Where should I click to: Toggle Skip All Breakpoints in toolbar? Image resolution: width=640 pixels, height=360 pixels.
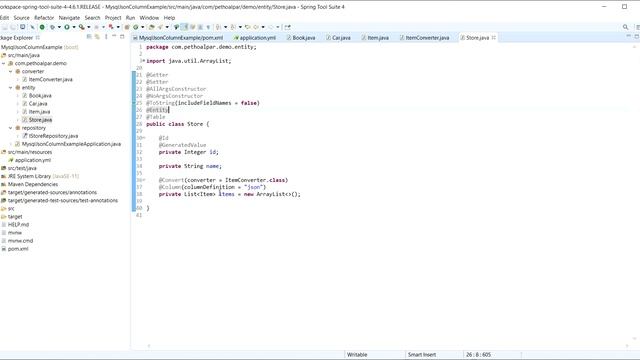33,27
